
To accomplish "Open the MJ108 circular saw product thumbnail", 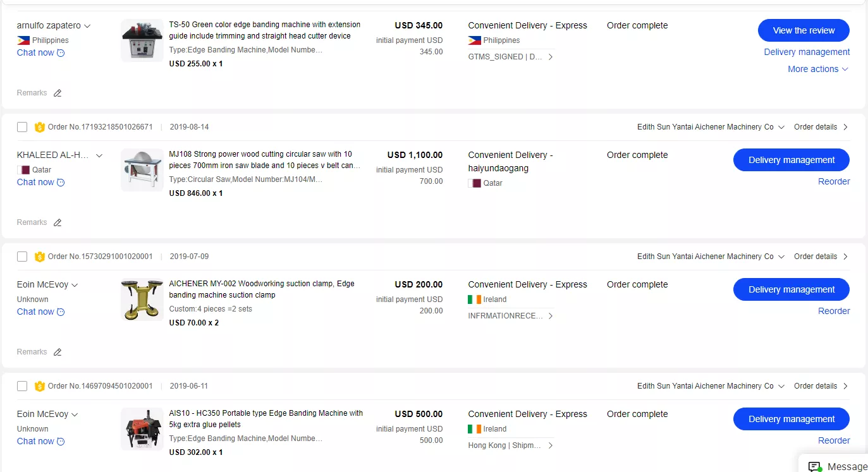I will 142,170.
